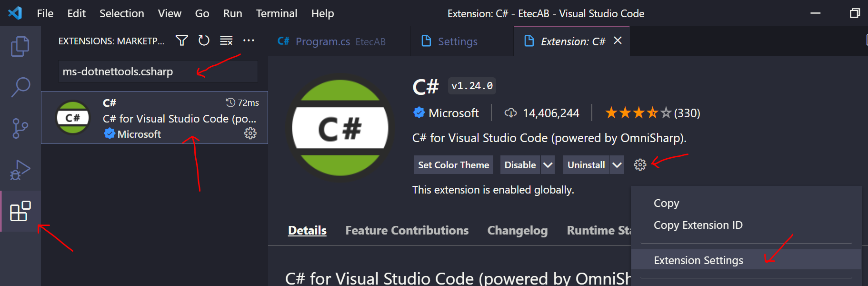The image size is (868, 286).
Task: Click the manage gear on C# list item
Action: [250, 133]
